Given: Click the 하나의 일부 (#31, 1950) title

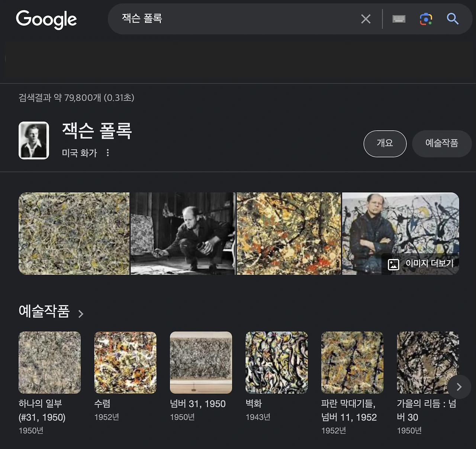Looking at the screenshot, I should pos(42,410).
